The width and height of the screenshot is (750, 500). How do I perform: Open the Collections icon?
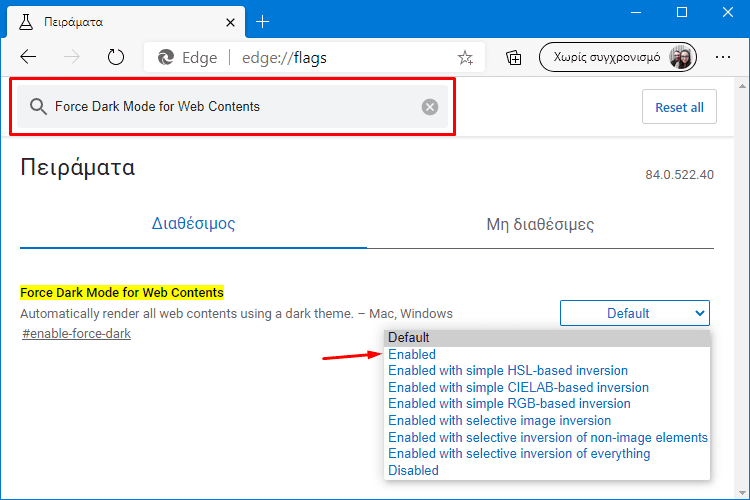point(514,58)
